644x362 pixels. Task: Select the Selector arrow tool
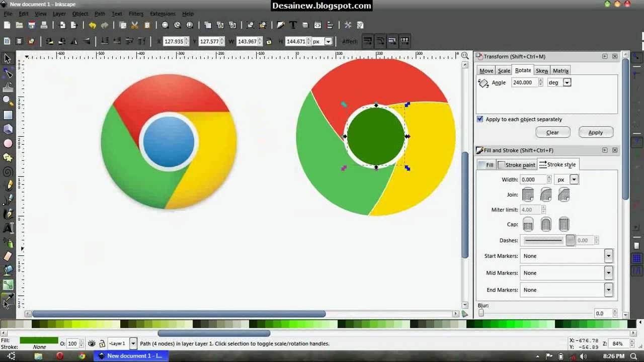tap(8, 59)
